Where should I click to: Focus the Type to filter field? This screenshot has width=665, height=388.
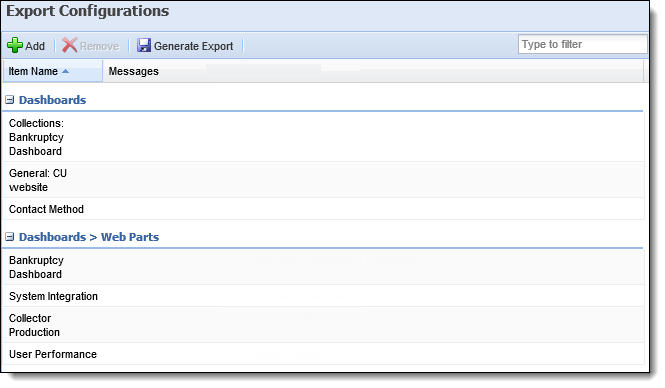[x=582, y=44]
